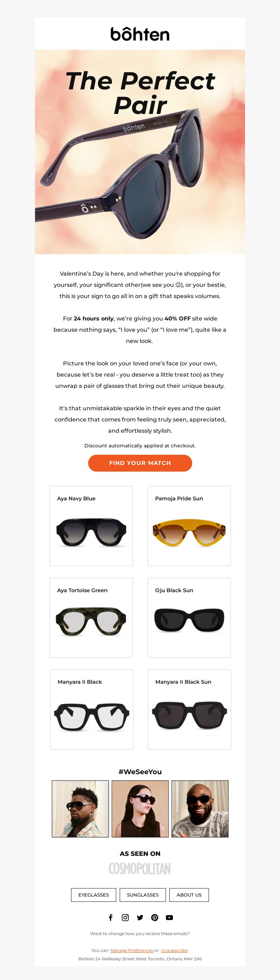
Task: Open the Pinterest social icon
Action: (x=155, y=917)
